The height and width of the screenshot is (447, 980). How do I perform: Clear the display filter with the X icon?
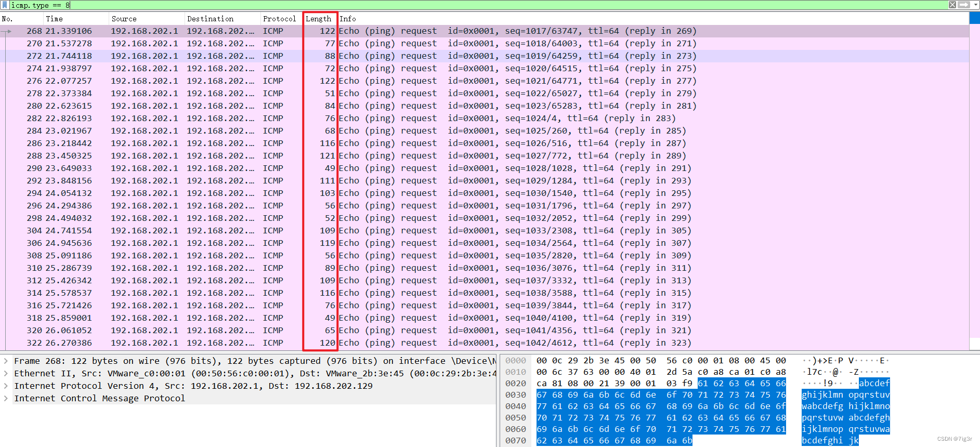[x=952, y=5]
